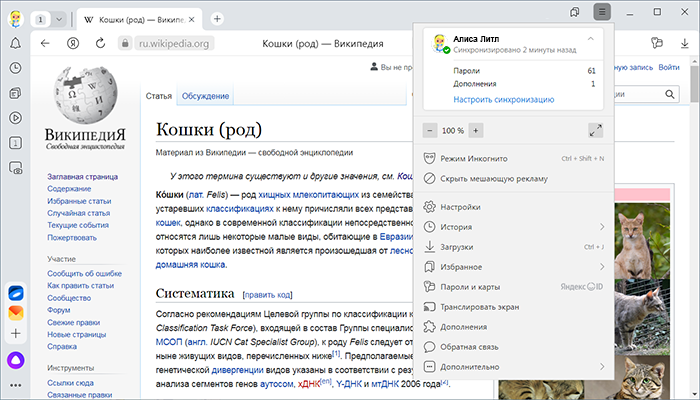The height and width of the screenshot is (400, 700).
Task: Search Wikipedia with the magnifier icon
Action: pos(670,94)
